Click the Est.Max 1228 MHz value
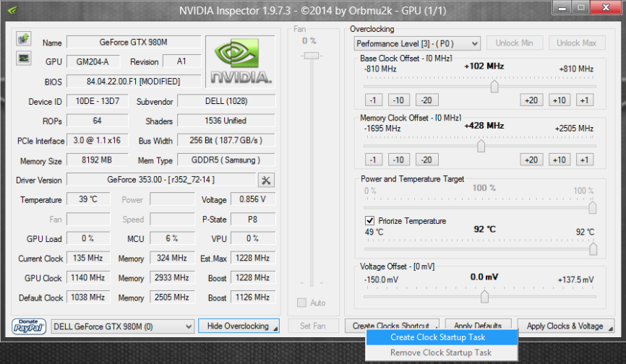Screen dimensions: 626x364 pyautogui.click(x=253, y=258)
